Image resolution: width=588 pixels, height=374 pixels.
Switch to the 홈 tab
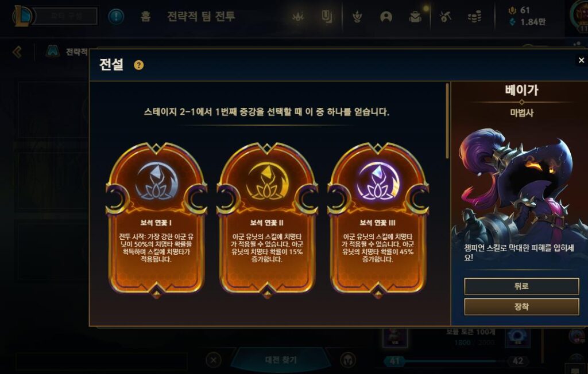[x=145, y=17]
